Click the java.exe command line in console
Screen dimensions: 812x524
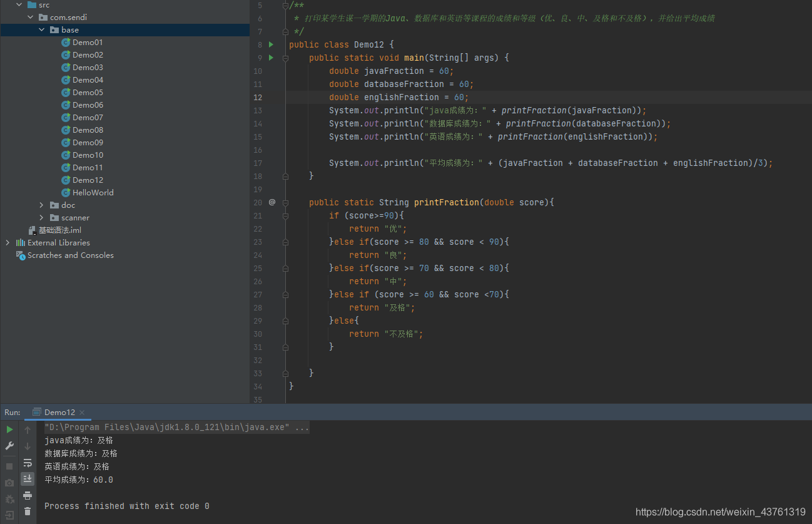(177, 428)
